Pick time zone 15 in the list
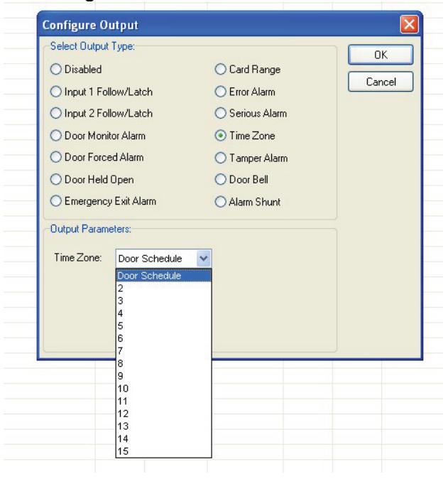448x479 pixels. pyautogui.click(x=163, y=451)
